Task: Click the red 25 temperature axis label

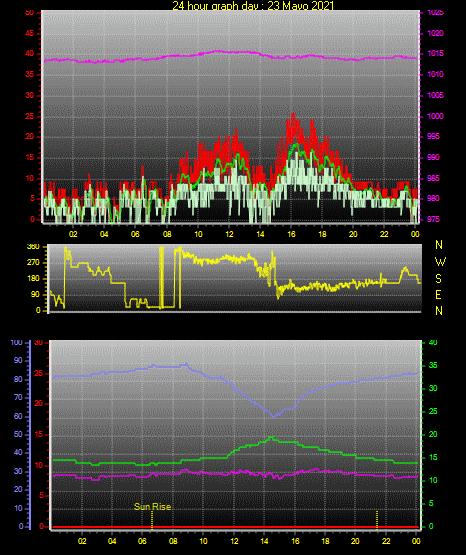Action: coord(39,374)
